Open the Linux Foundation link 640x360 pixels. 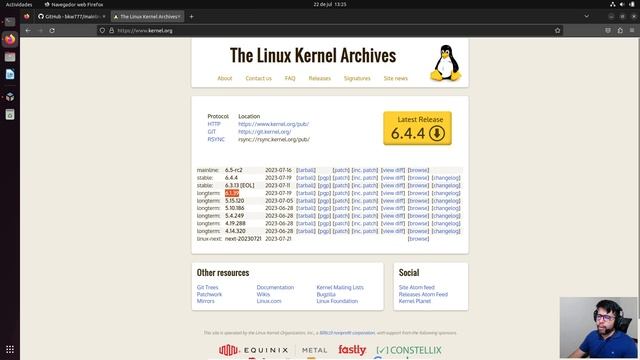tap(337, 301)
